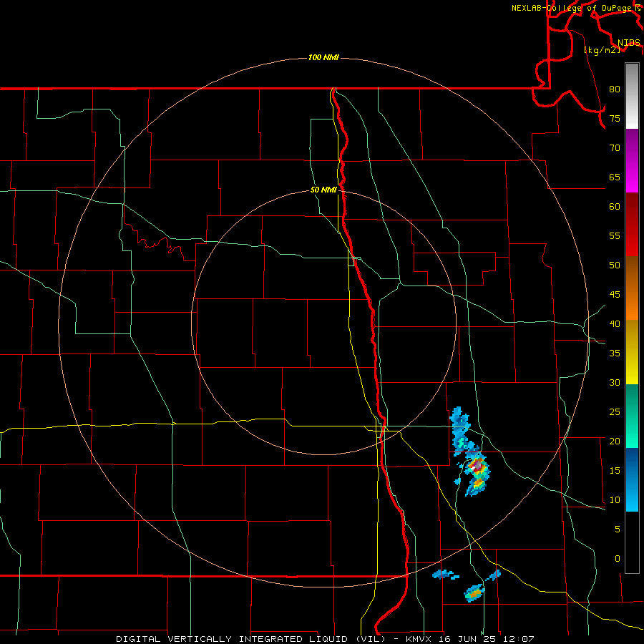
Task: Click the 70 value on color scale
Action: pyautogui.click(x=615, y=148)
